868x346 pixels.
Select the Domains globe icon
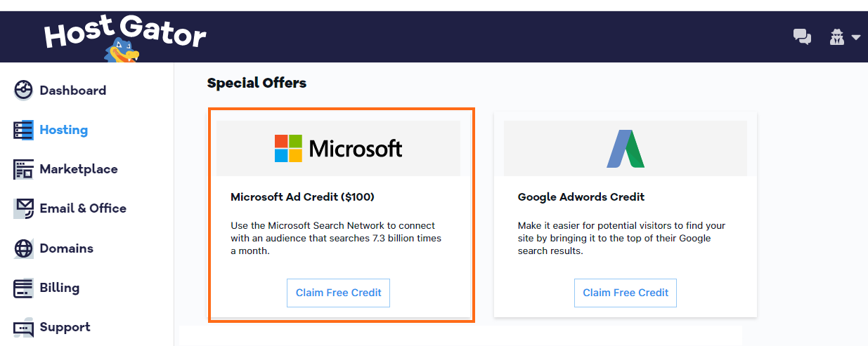pyautogui.click(x=23, y=248)
